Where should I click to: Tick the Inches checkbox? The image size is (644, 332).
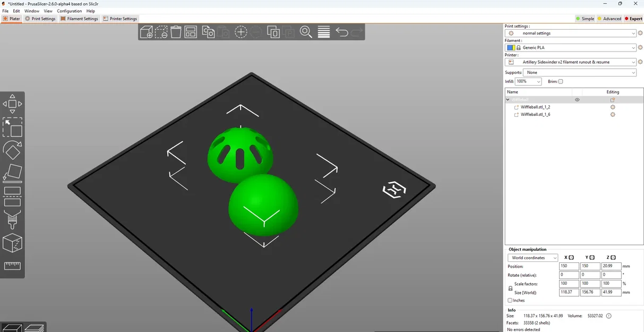click(510, 300)
